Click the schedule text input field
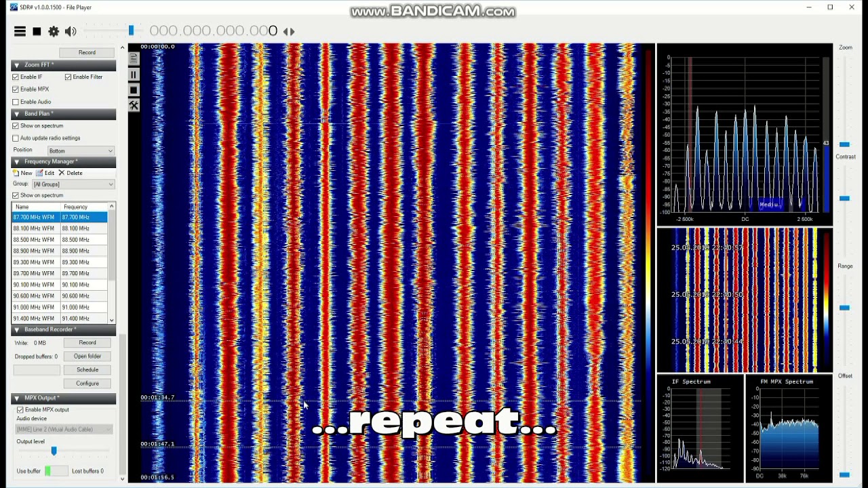The width and height of the screenshot is (868, 488). [37, 369]
